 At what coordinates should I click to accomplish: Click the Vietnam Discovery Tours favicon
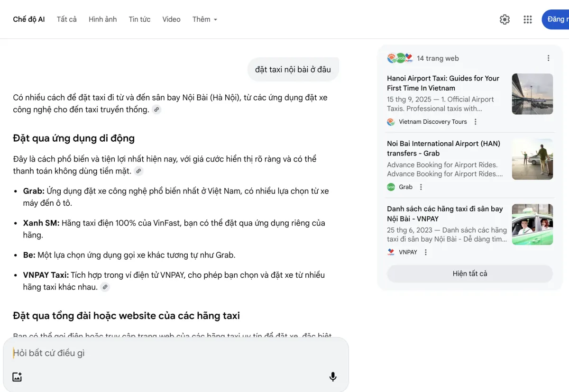click(x=391, y=122)
